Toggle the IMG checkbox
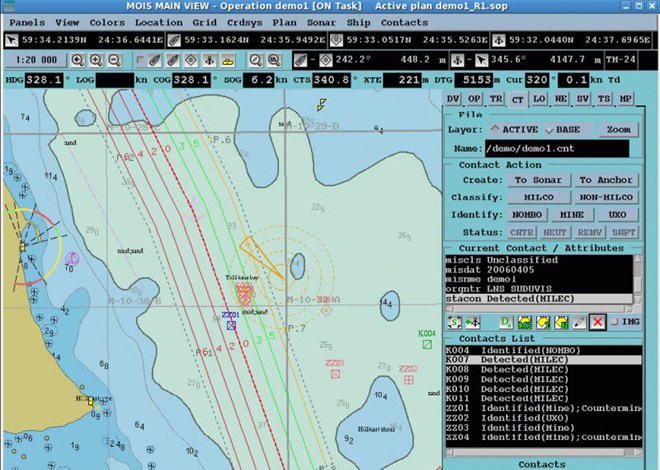Viewport: 660px width, 470px height. [615, 322]
